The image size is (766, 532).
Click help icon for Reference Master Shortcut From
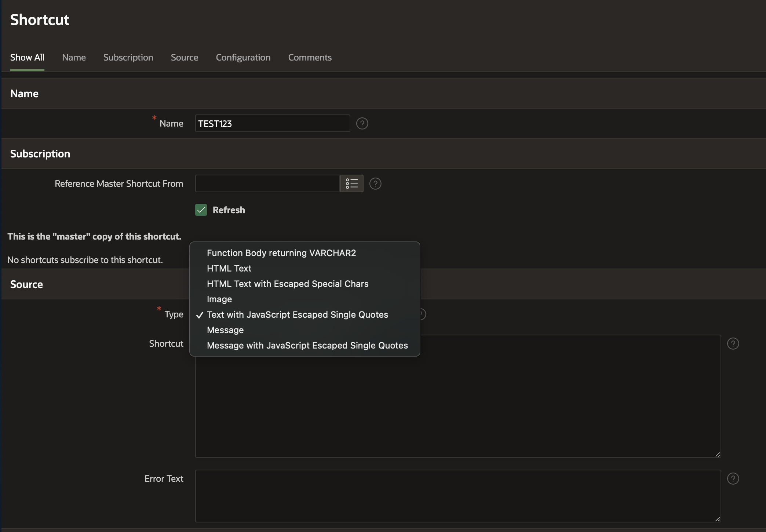pos(375,183)
